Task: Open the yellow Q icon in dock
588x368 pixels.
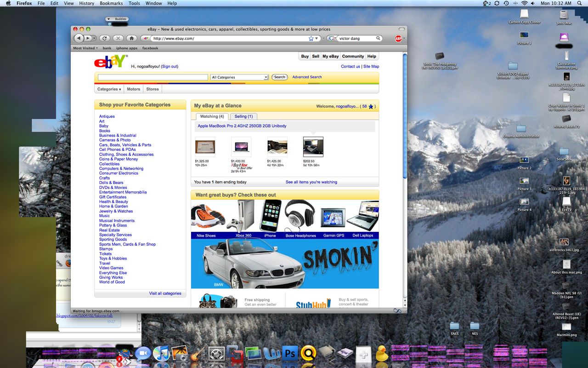Action: (308, 353)
